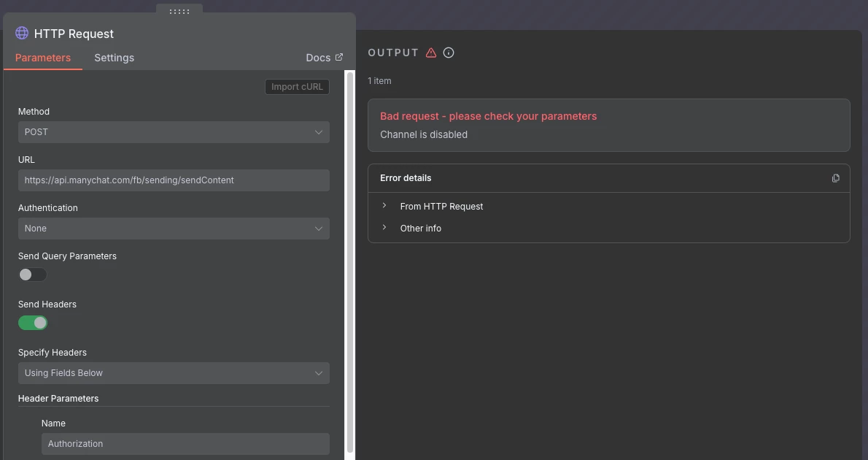The image size is (868, 460).
Task: Click the HTTP Request globe icon
Action: tap(22, 33)
